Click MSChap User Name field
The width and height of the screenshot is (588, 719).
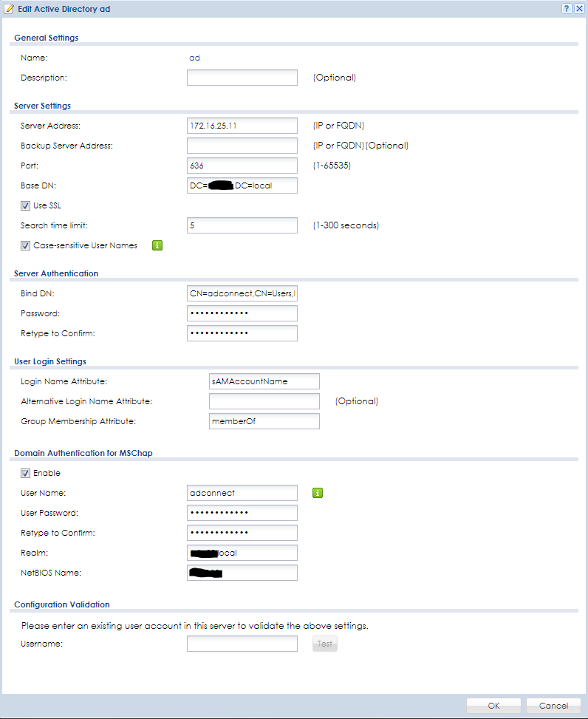click(242, 493)
